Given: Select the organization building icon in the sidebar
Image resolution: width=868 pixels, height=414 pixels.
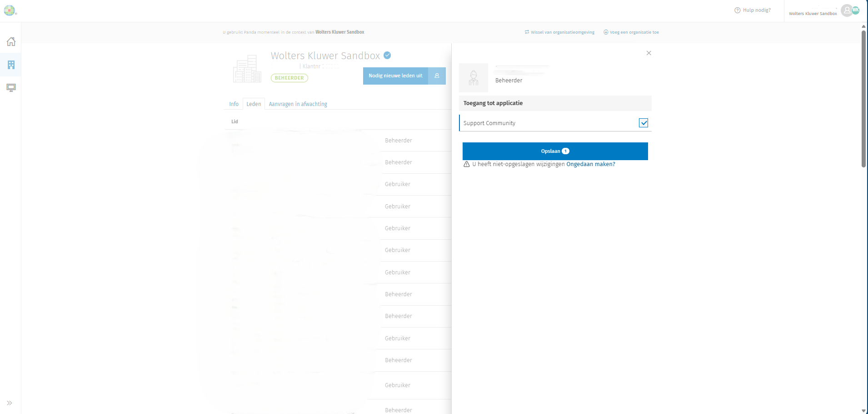Looking at the screenshot, I should pyautogui.click(x=11, y=65).
